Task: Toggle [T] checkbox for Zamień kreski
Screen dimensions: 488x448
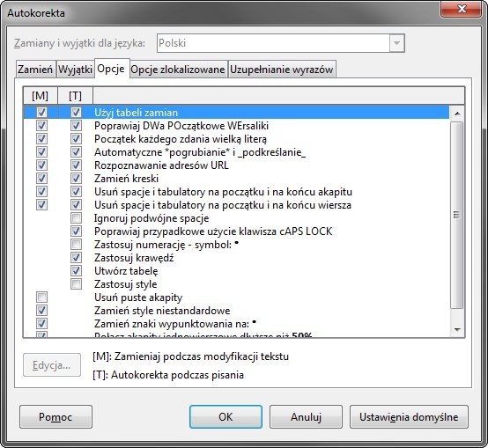Action: click(76, 179)
